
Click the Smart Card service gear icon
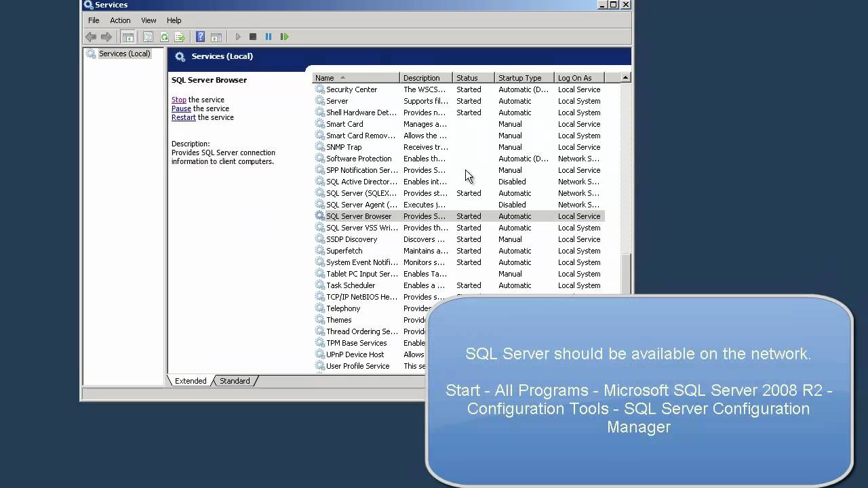pyautogui.click(x=320, y=124)
